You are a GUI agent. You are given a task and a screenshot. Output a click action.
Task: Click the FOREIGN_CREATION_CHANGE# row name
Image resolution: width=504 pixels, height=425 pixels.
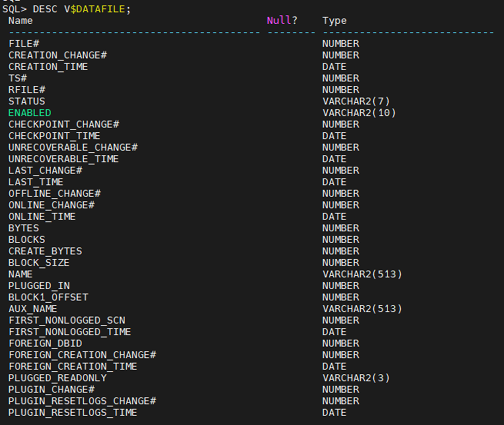point(82,355)
